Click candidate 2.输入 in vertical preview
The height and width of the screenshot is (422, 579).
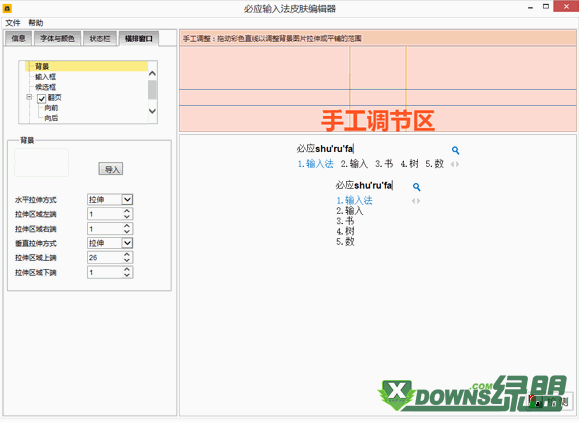(350, 211)
